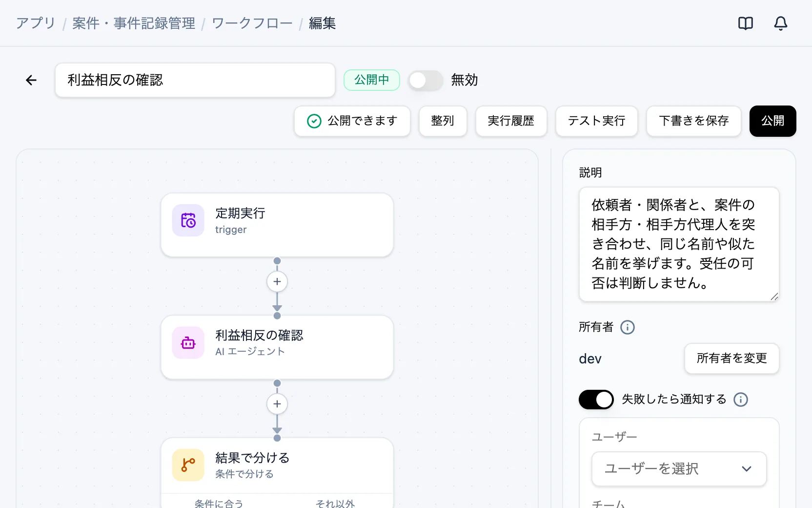Select the 定期実行 trigger node
The width and height of the screenshot is (812, 508).
click(x=277, y=225)
